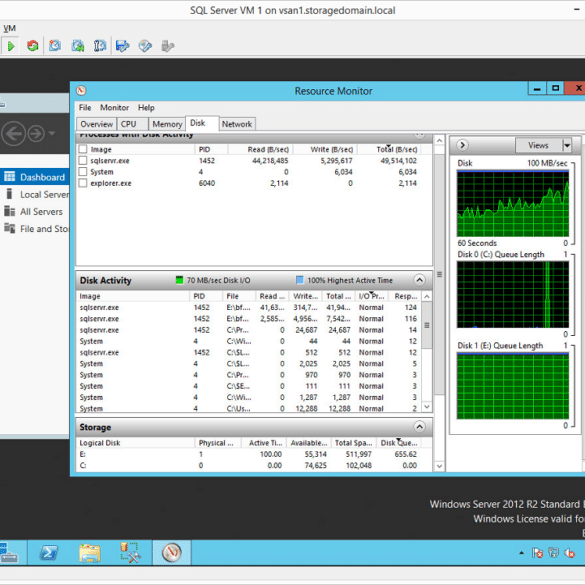Select Local Server in Server Manager
The image size is (585, 585).
[37, 194]
